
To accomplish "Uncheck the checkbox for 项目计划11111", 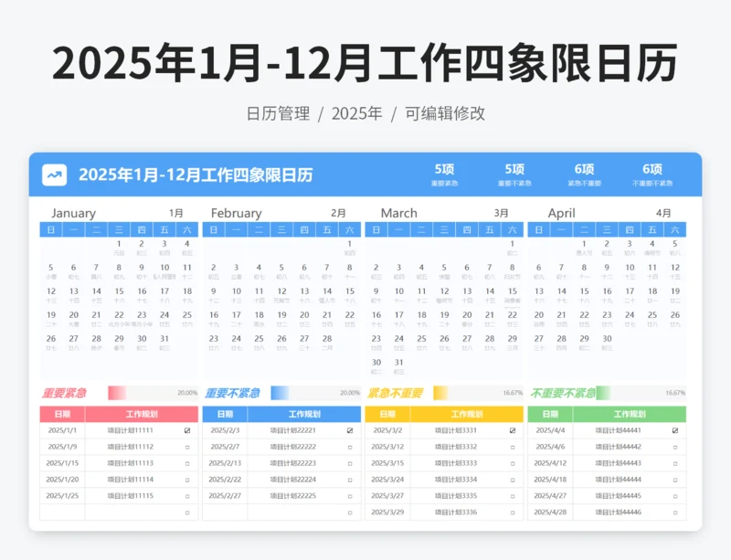I will (187, 430).
